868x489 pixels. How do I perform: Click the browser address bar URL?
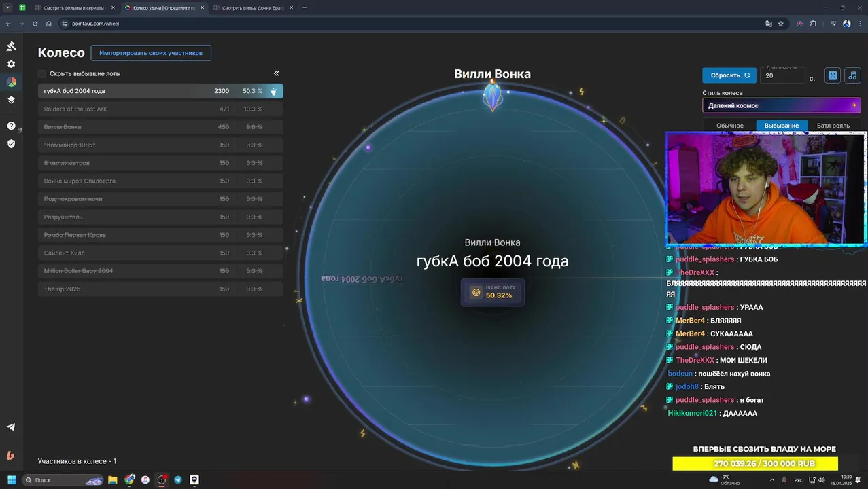tap(96, 24)
